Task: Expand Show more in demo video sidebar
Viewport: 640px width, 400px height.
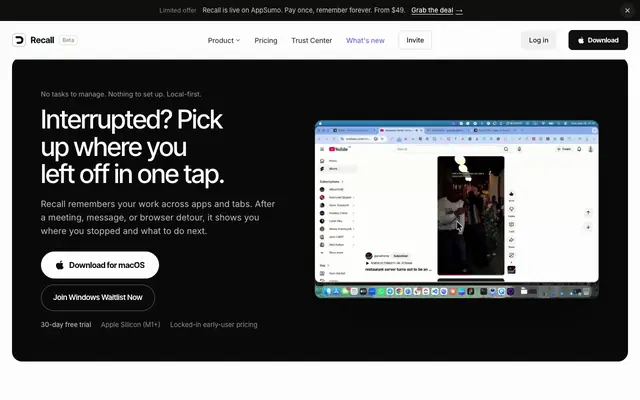Action: (333, 253)
